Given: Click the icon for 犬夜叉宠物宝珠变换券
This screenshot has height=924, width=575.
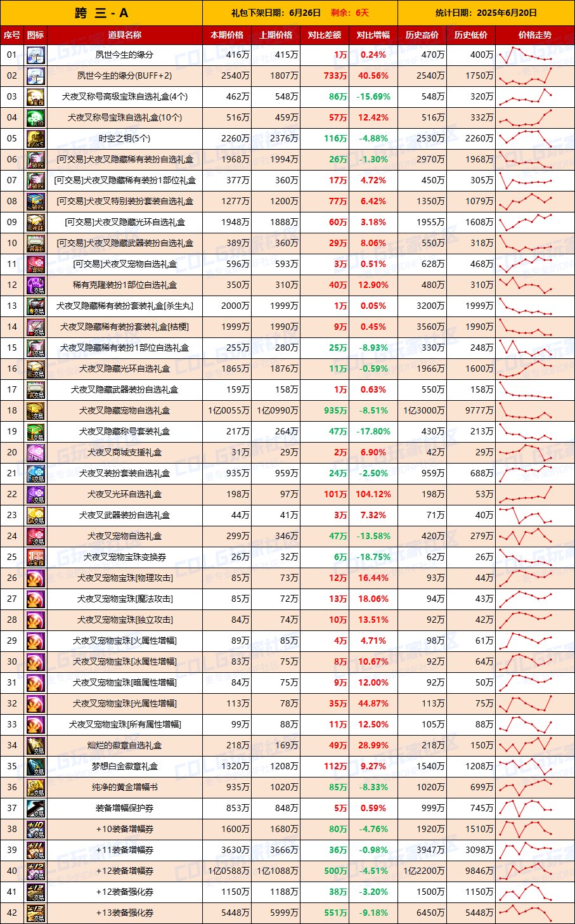Looking at the screenshot, I should [x=36, y=557].
